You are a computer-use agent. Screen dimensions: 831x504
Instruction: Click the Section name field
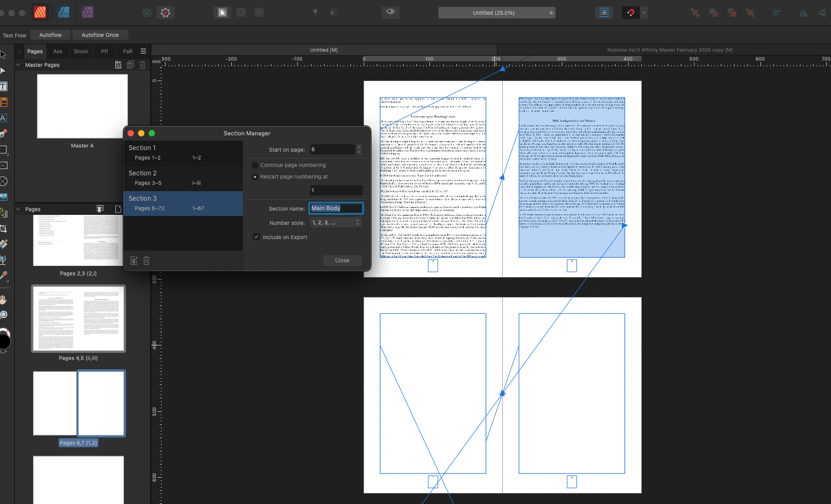point(336,208)
